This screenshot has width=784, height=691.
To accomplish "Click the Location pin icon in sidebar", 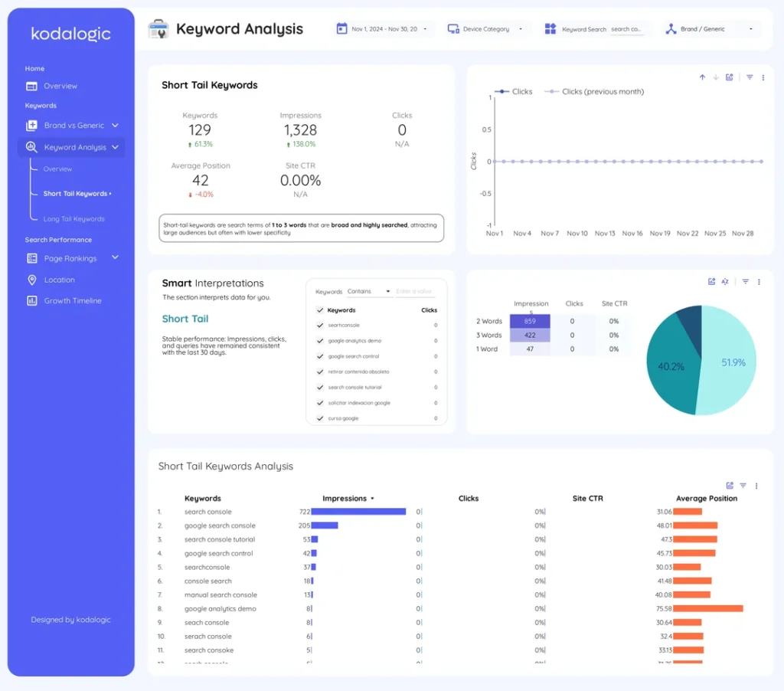I will pyautogui.click(x=31, y=280).
